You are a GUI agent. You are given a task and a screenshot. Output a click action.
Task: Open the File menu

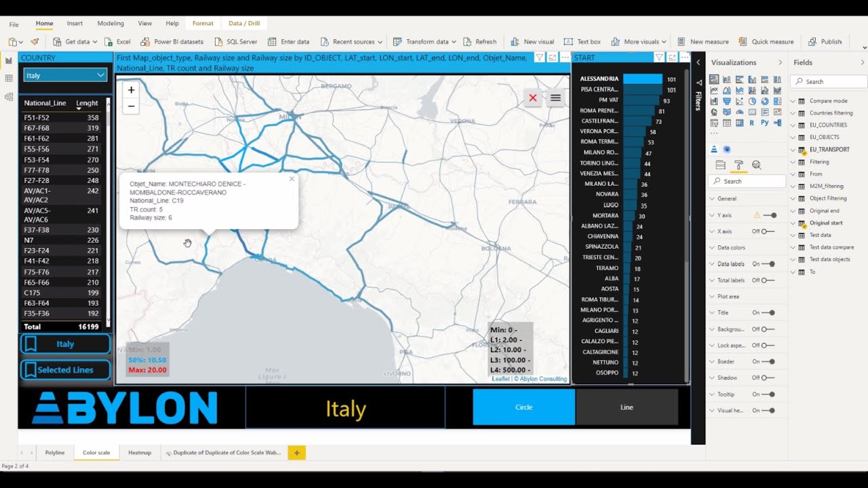(14, 24)
